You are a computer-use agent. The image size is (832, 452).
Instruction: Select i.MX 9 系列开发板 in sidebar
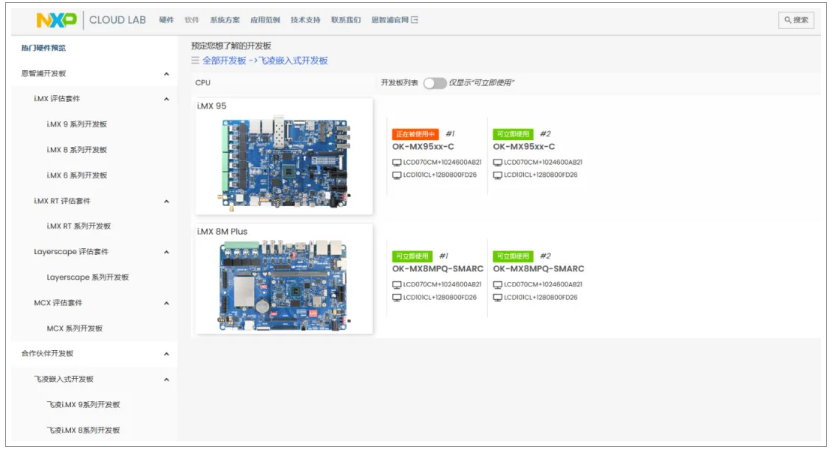[76, 124]
